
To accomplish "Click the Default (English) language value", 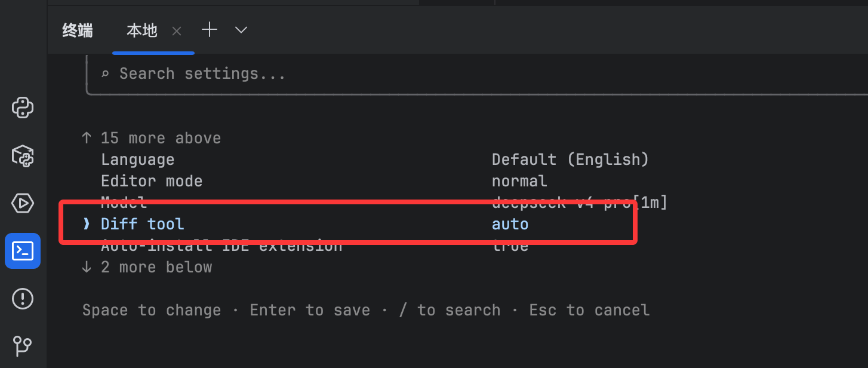I will click(x=570, y=160).
